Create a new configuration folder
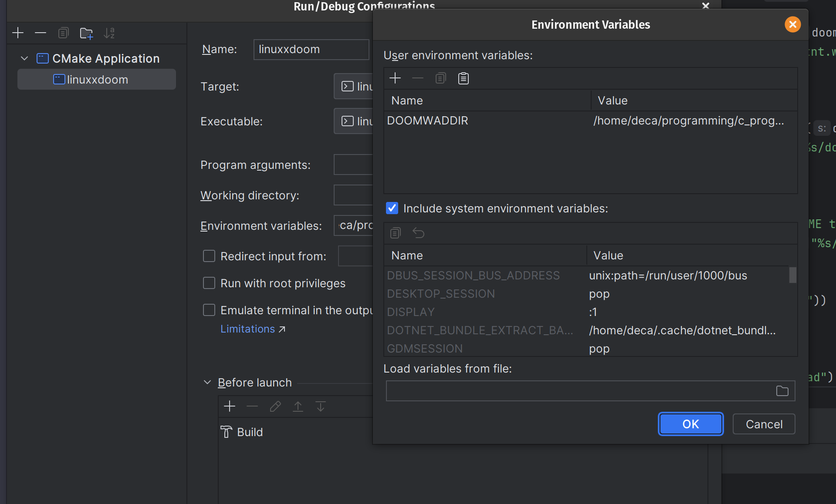The image size is (836, 504). pos(86,33)
